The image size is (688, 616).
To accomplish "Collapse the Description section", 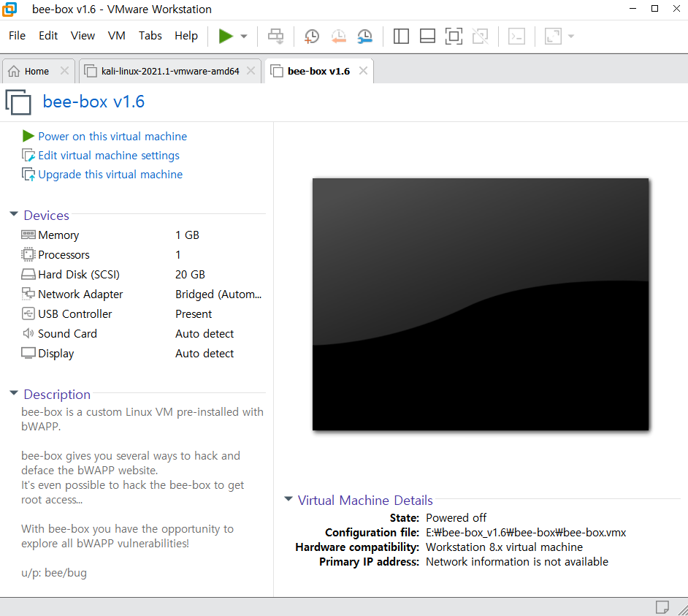I will pyautogui.click(x=14, y=393).
